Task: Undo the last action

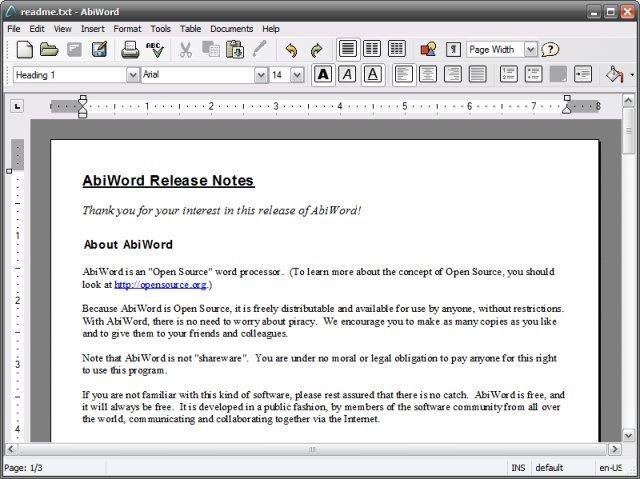Action: point(291,50)
